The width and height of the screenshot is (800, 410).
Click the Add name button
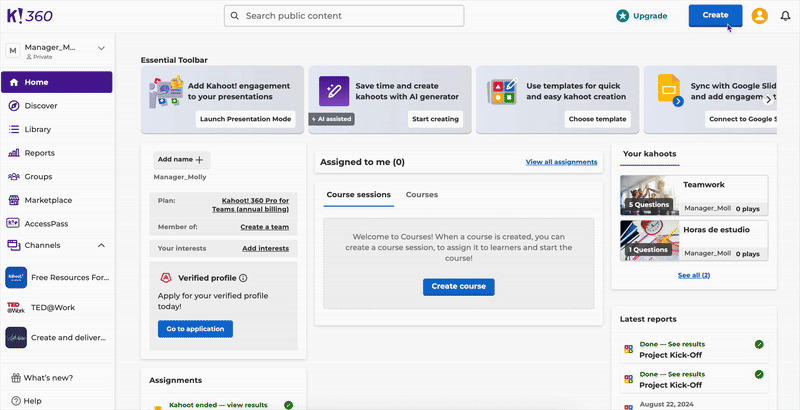pyautogui.click(x=180, y=159)
